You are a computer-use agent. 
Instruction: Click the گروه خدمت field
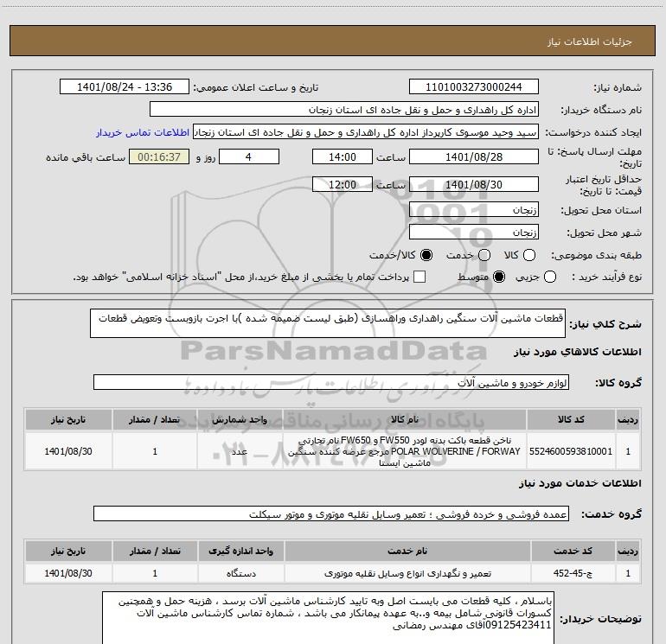331,513
